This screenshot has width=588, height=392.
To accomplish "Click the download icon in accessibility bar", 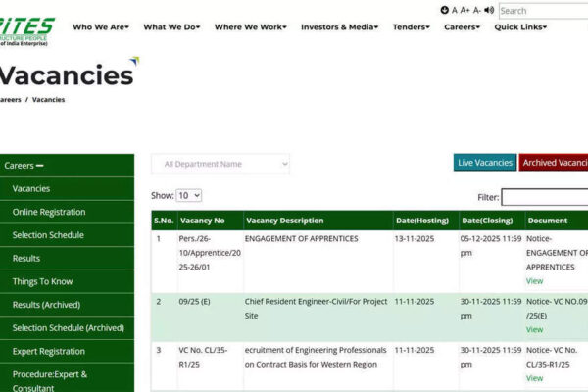I will 444,10.
